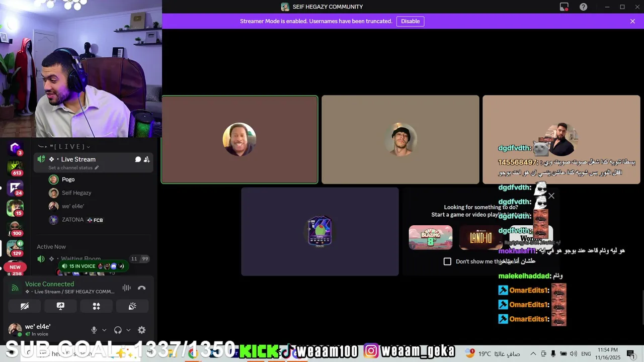This screenshot has width=644, height=362.
Task: Edit the channel status pencil icon
Action: (x=97, y=167)
